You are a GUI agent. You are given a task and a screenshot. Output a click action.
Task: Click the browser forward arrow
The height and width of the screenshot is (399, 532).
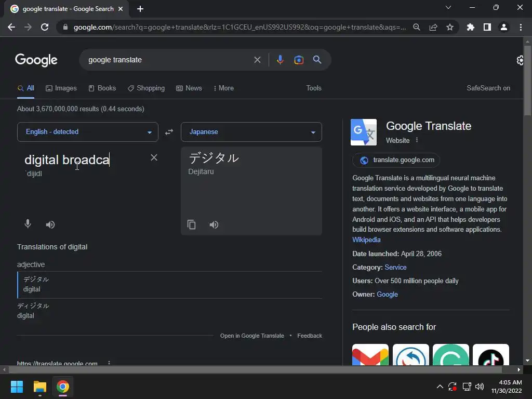click(28, 27)
